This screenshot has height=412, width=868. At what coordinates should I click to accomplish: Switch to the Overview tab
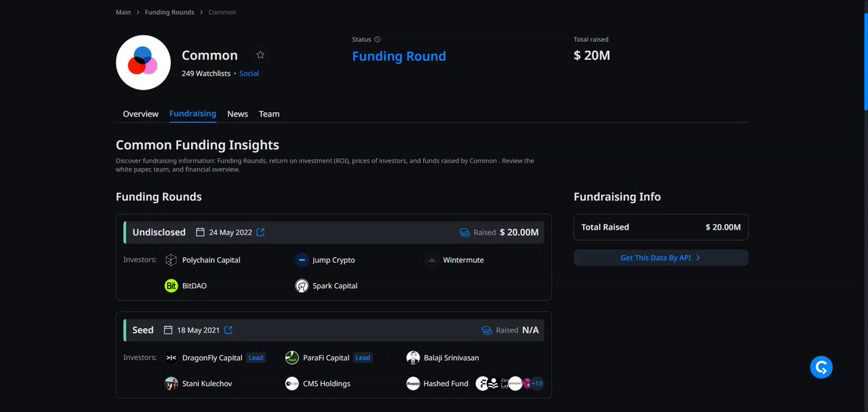(x=140, y=114)
